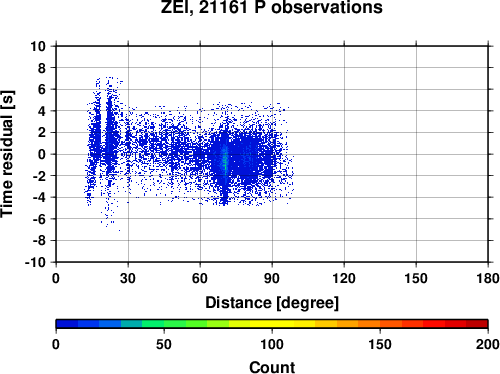Click colorbar tick label 100

tap(272, 344)
